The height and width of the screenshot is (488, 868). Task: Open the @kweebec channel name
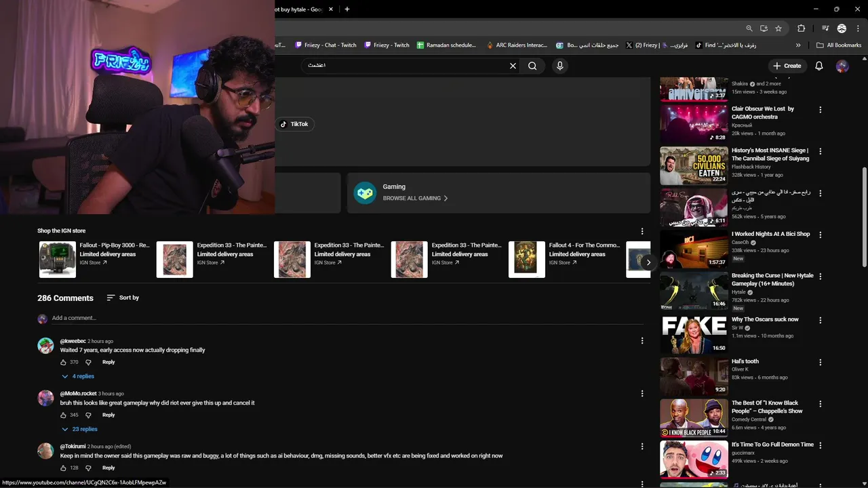[x=73, y=341]
